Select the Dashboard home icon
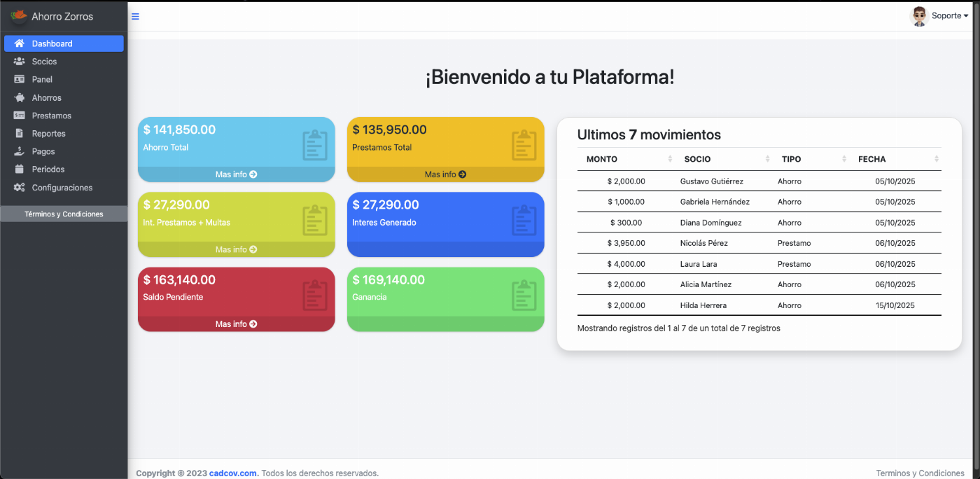This screenshot has height=479, width=980. [19, 43]
